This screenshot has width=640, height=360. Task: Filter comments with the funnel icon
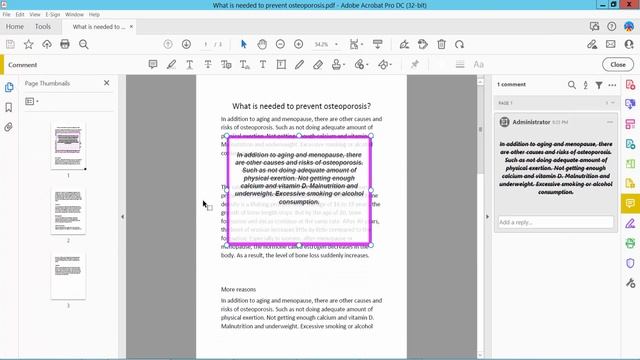[599, 85]
